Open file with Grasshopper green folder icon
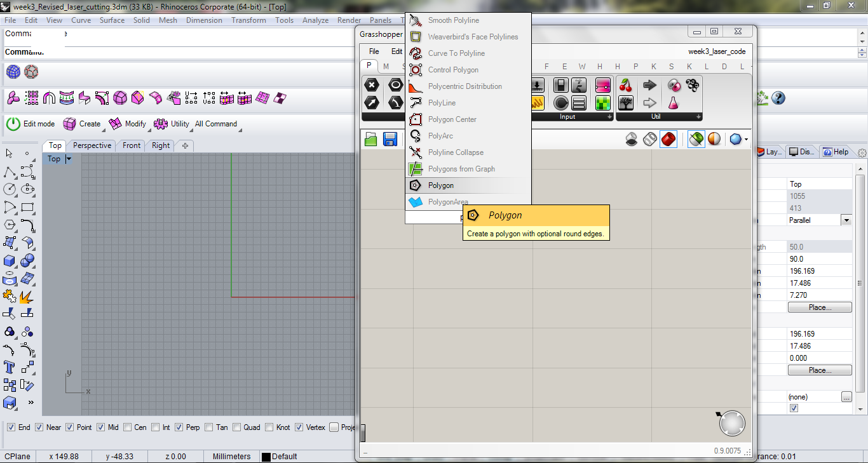Viewport: 868px width, 463px height. 371,139
